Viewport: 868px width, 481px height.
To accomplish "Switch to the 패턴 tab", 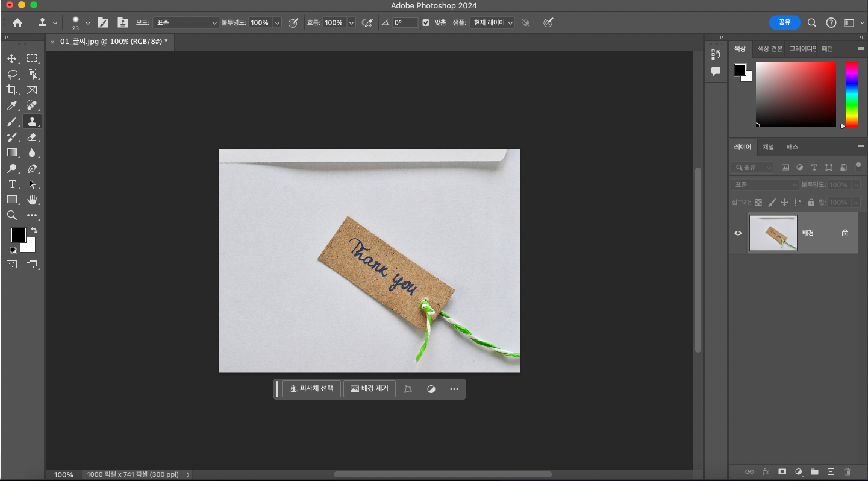I will pyautogui.click(x=827, y=49).
